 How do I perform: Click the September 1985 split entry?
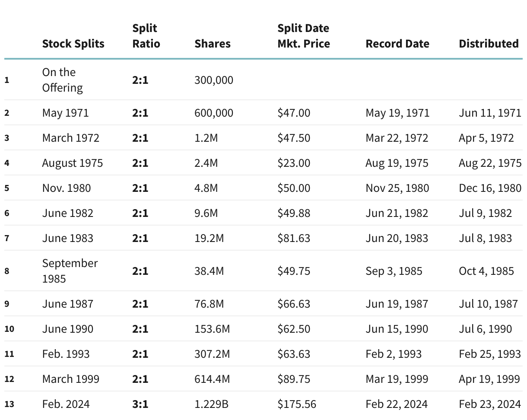pos(70,271)
